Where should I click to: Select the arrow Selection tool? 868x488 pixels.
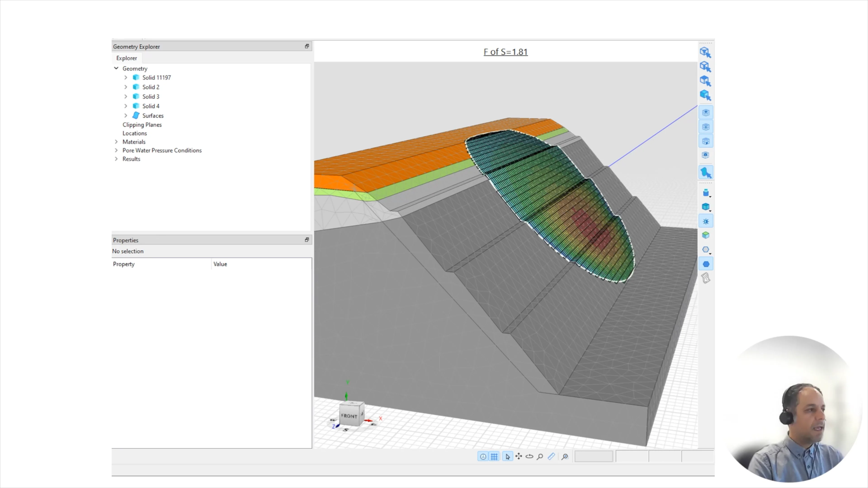pos(507,456)
